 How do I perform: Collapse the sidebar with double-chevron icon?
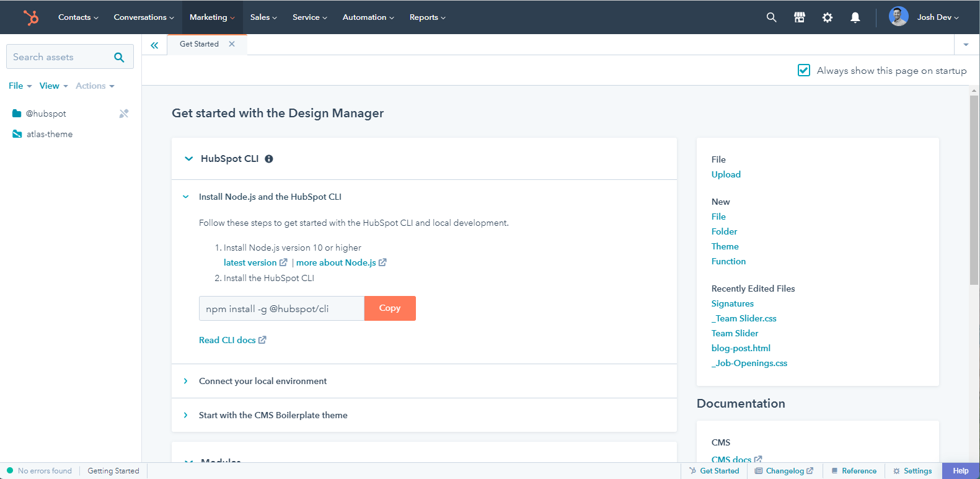[154, 45]
